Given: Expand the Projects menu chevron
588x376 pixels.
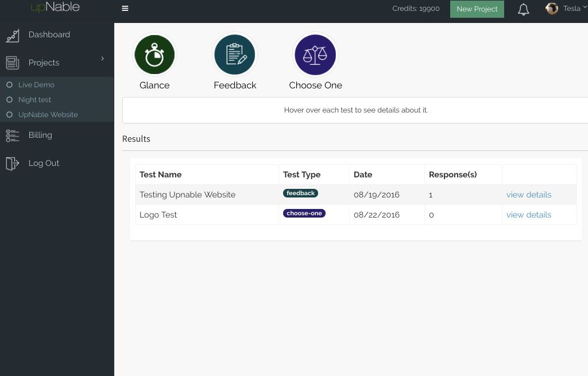Looking at the screenshot, I should click(102, 59).
